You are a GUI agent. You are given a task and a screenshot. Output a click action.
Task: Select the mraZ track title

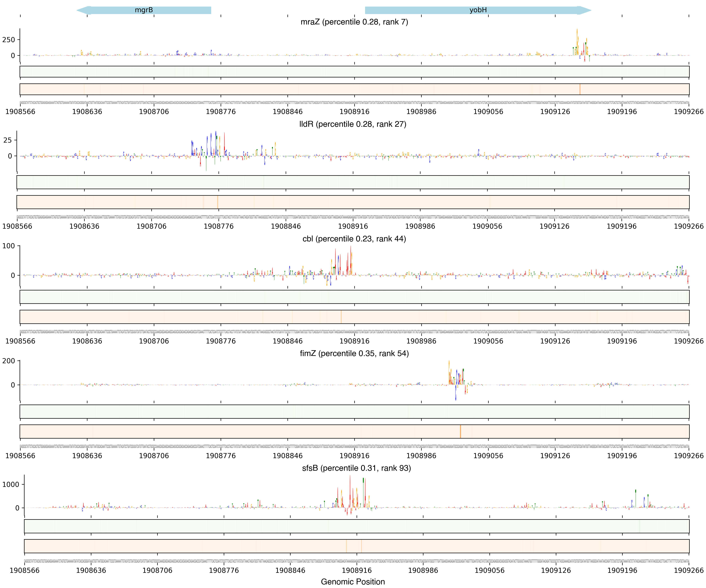pos(354,22)
